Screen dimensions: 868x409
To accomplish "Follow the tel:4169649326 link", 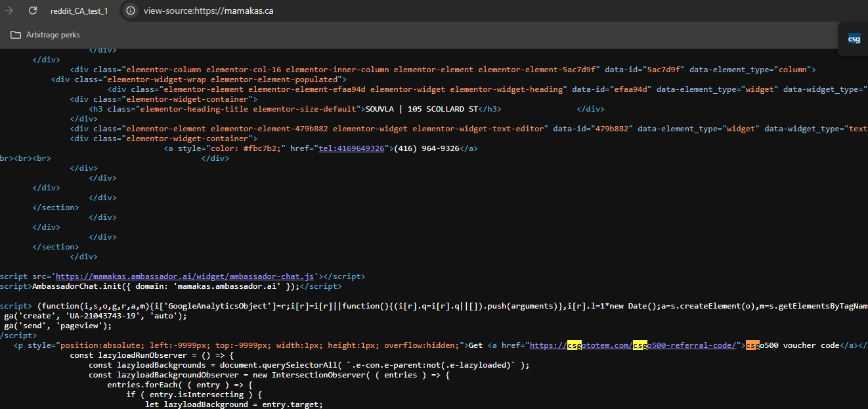I will click(x=351, y=148).
